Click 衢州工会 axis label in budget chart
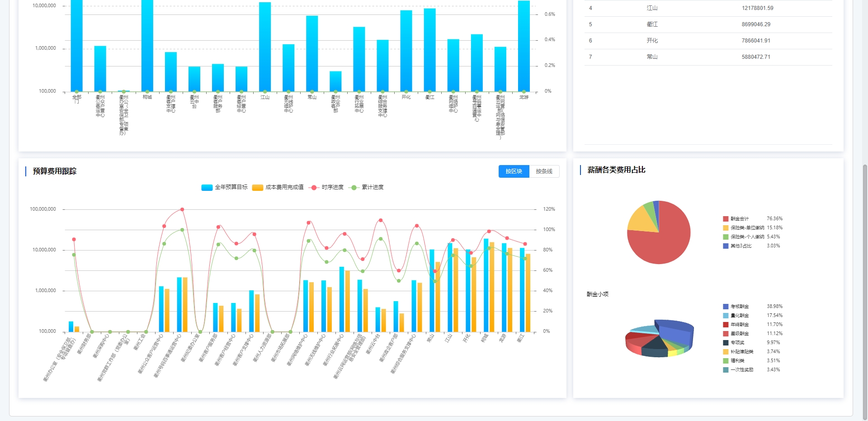The height and width of the screenshot is (421, 868). pos(140,342)
